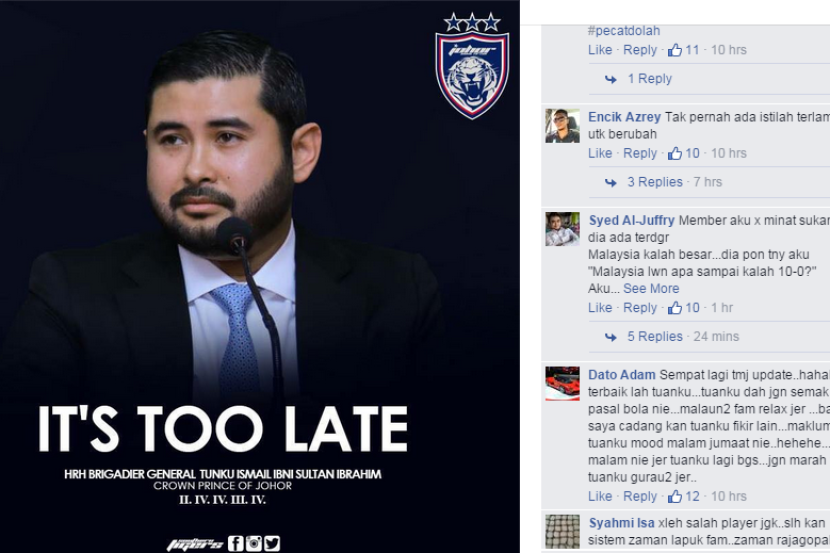Click the Johor tiger crest logo

[x=472, y=66]
